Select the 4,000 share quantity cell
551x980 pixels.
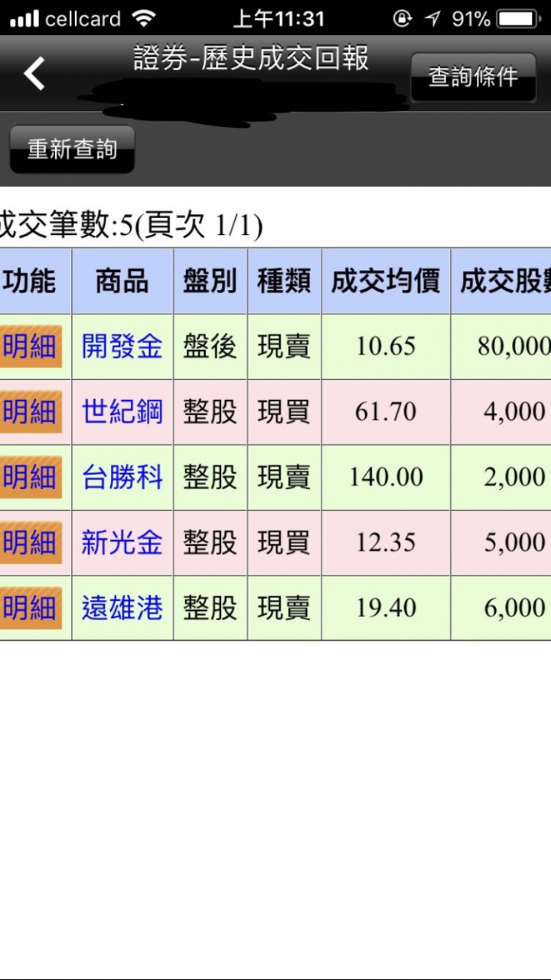pyautogui.click(x=501, y=412)
